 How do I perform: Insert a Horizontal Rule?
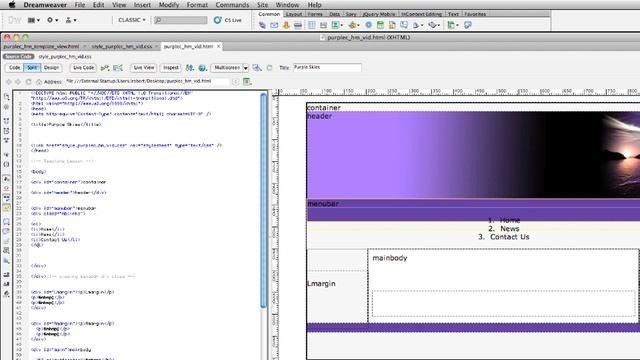298,25
